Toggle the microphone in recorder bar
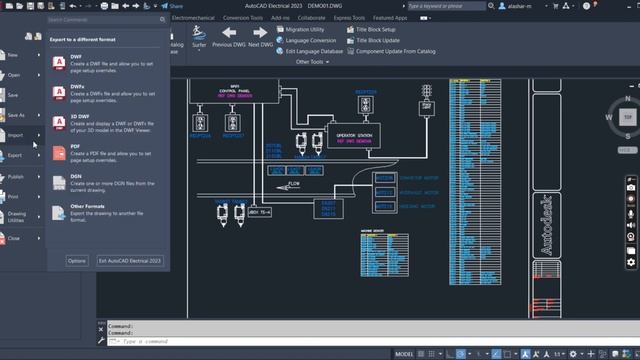 [x=631, y=213]
